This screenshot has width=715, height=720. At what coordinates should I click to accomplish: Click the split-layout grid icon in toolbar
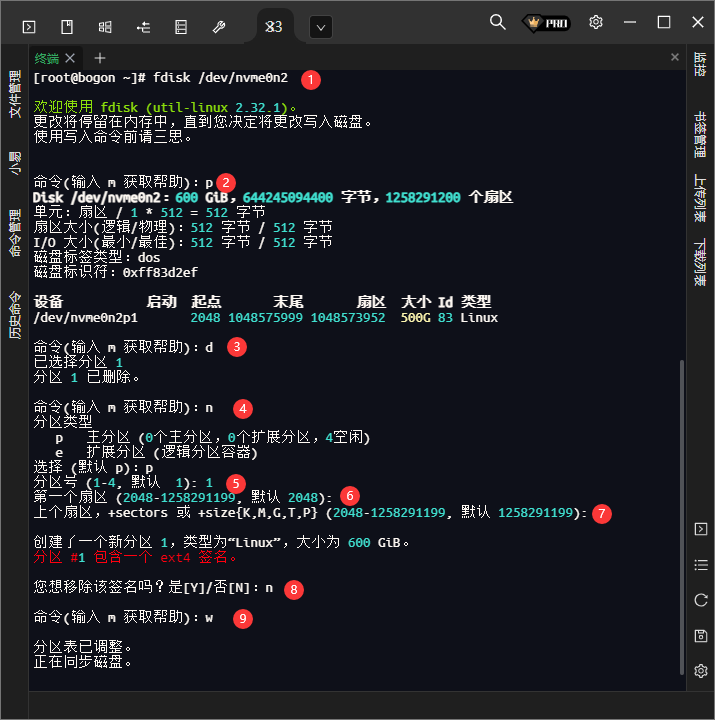pyautogui.click(x=105, y=27)
